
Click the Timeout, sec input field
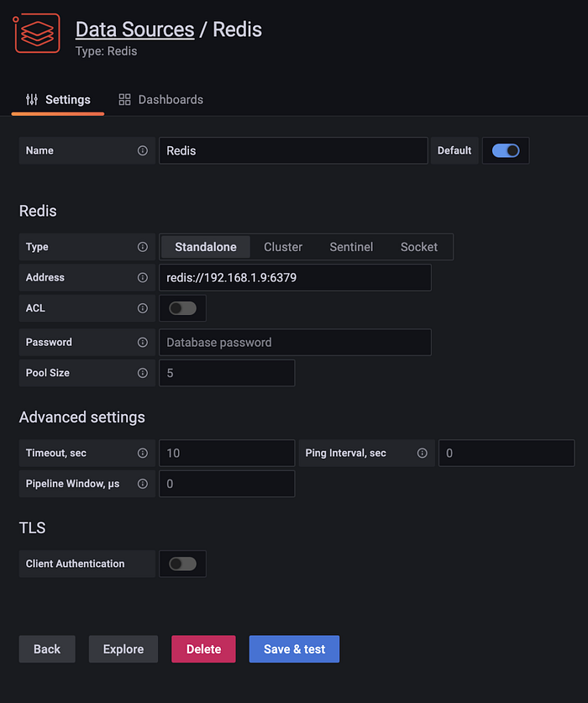(227, 454)
